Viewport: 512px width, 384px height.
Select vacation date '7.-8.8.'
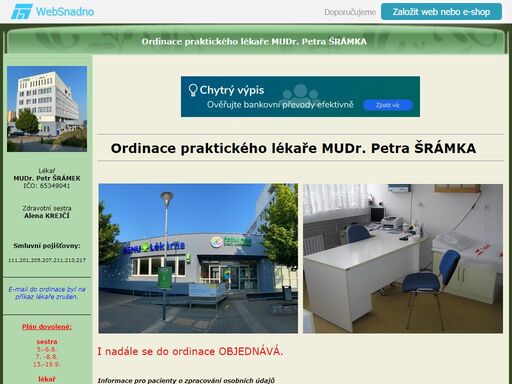(47, 357)
